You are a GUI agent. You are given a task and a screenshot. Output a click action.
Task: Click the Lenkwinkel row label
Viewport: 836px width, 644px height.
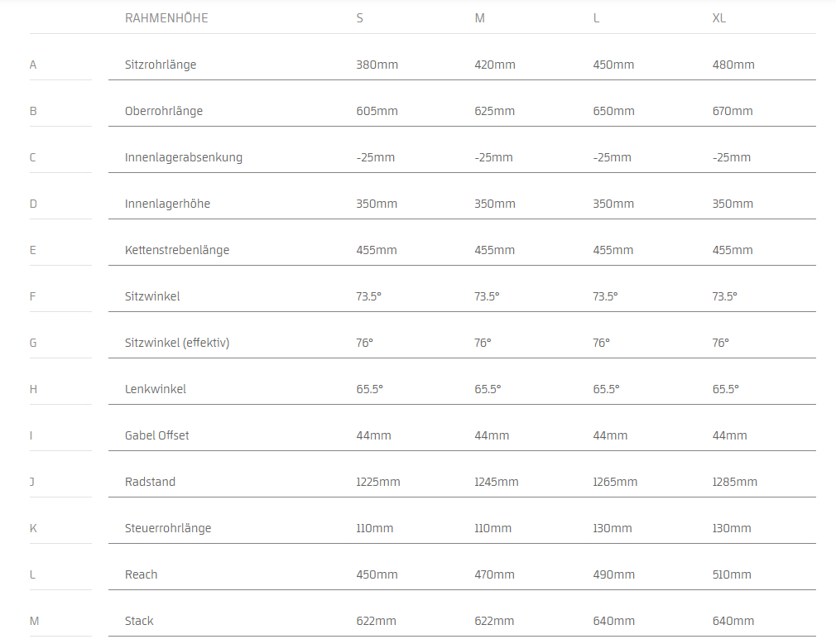pyautogui.click(x=156, y=389)
